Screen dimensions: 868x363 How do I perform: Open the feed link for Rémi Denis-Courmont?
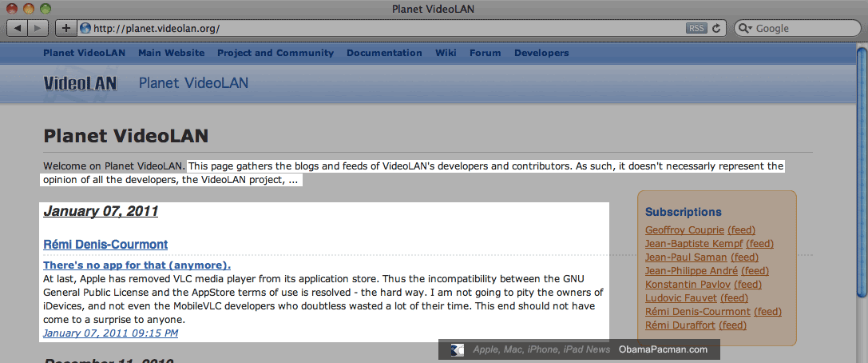tap(768, 312)
